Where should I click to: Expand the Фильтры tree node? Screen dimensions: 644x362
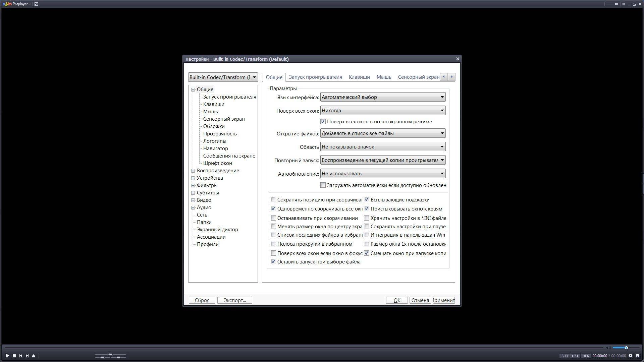193,185
